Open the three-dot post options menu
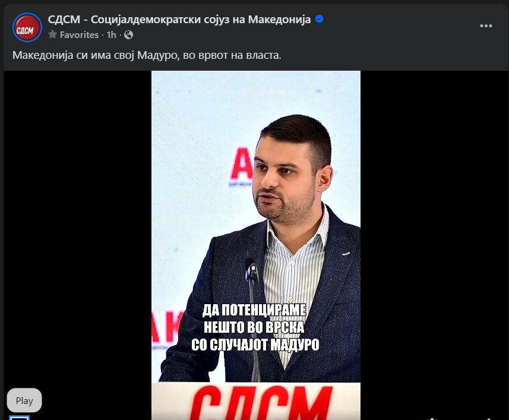 (486, 26)
